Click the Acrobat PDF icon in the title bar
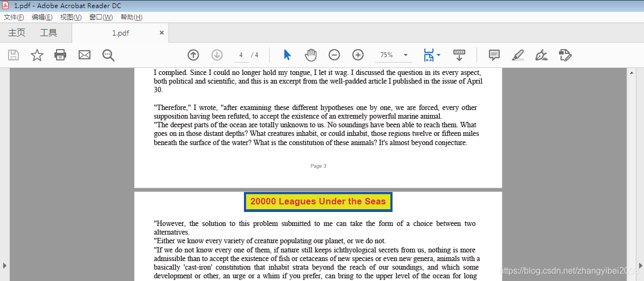Image resolution: width=644 pixels, height=281 pixels. click(x=6, y=6)
